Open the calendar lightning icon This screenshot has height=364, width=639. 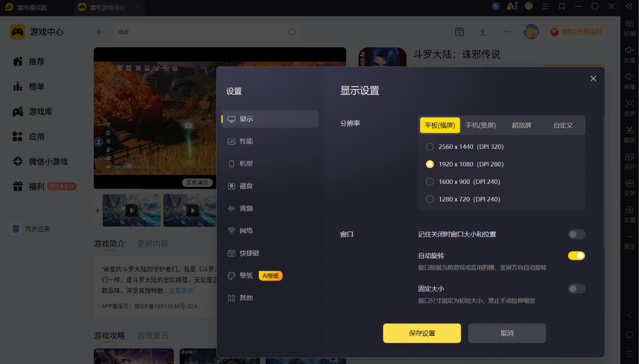459,32
